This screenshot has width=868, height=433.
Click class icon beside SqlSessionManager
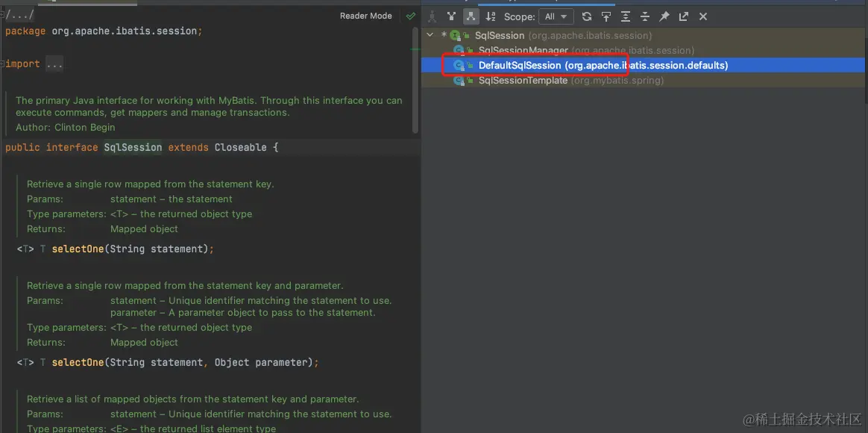[459, 51]
